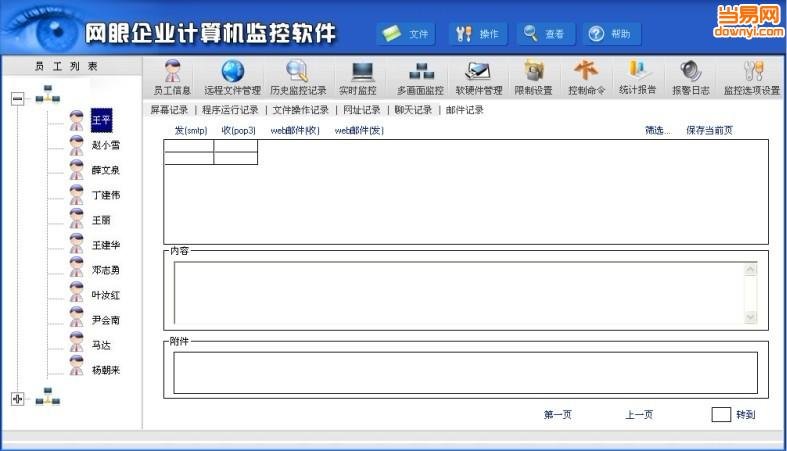Click the 查看 menu button

click(546, 34)
